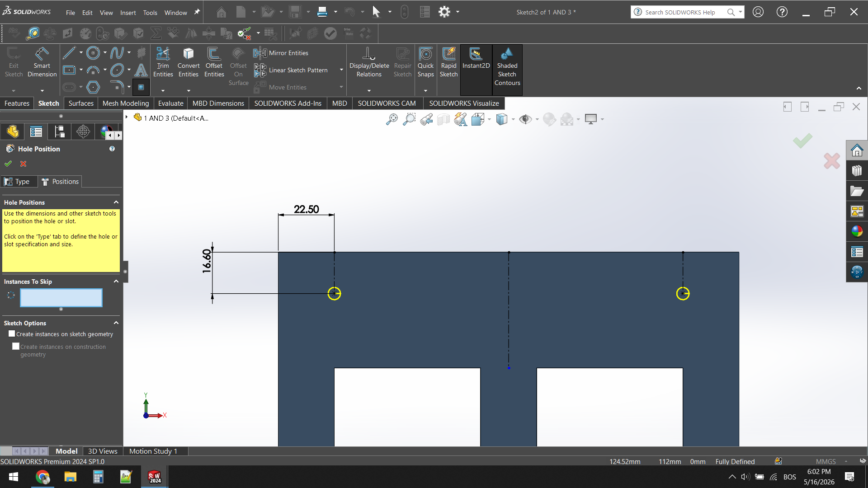Select the 16.60 dimension in sketch
Screen dimensions: 868x488
[x=207, y=261]
